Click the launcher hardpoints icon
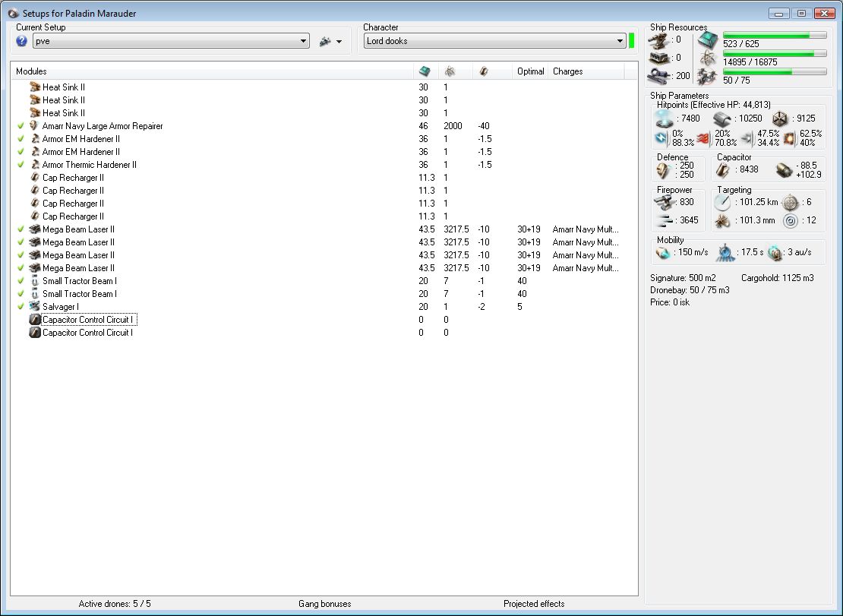The width and height of the screenshot is (843, 616). pos(658,58)
